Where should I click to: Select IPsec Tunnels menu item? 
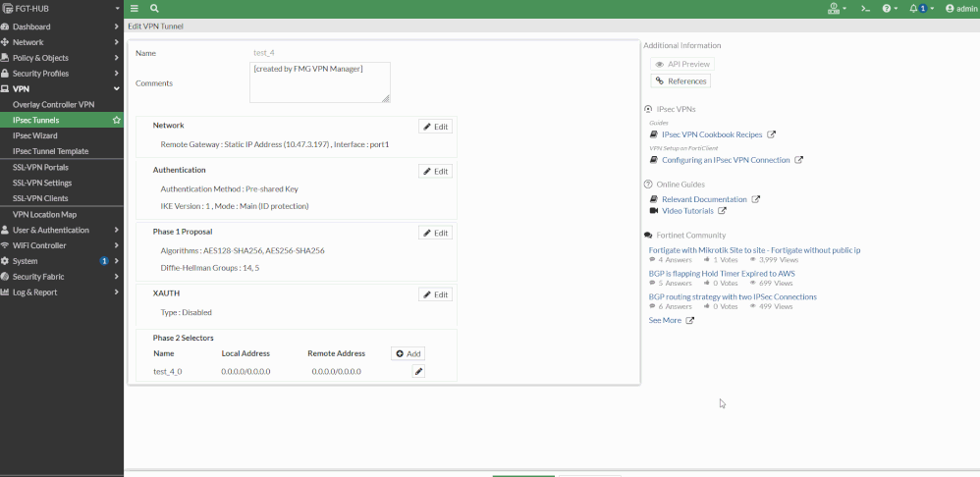click(x=61, y=120)
